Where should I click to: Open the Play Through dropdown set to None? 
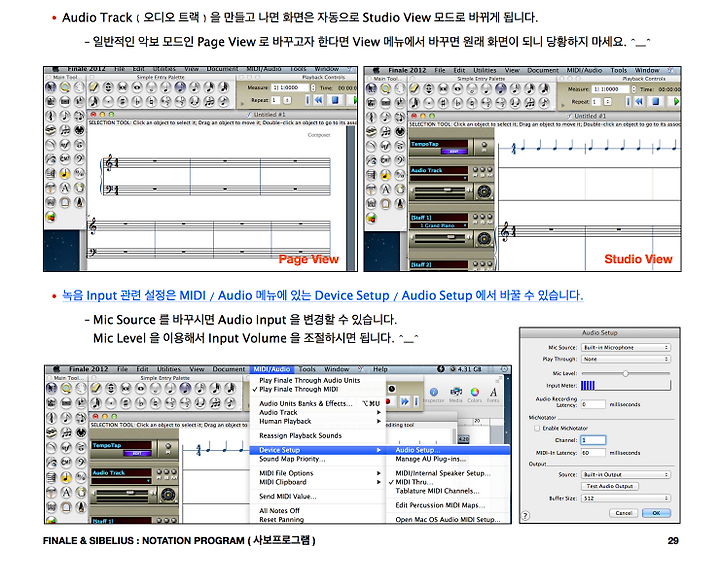pos(626,359)
